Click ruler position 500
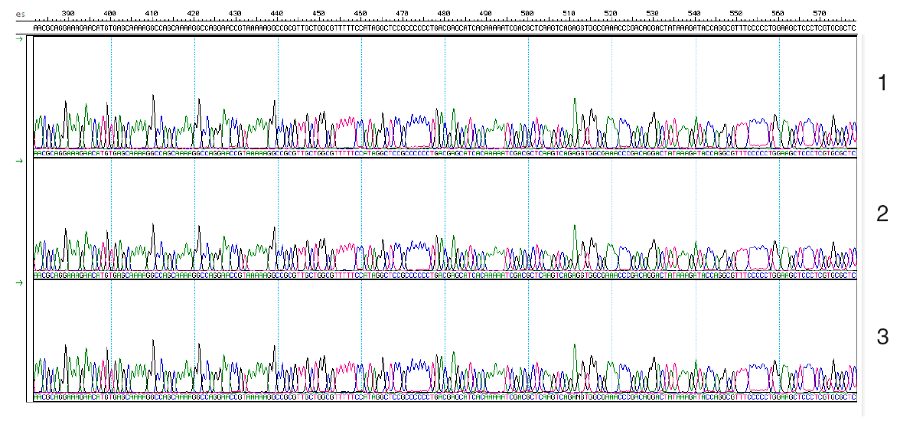The height and width of the screenshot is (421, 900). [x=527, y=13]
